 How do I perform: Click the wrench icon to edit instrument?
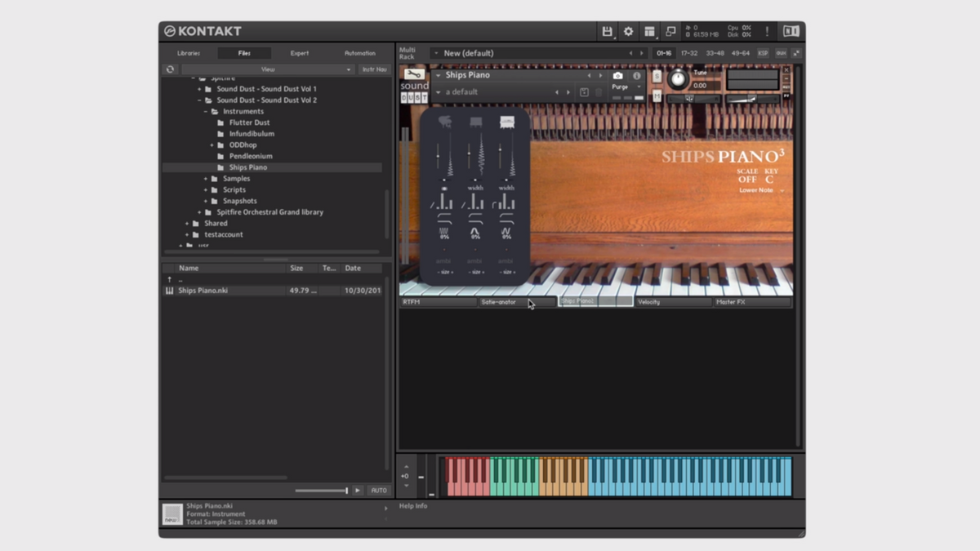click(414, 75)
